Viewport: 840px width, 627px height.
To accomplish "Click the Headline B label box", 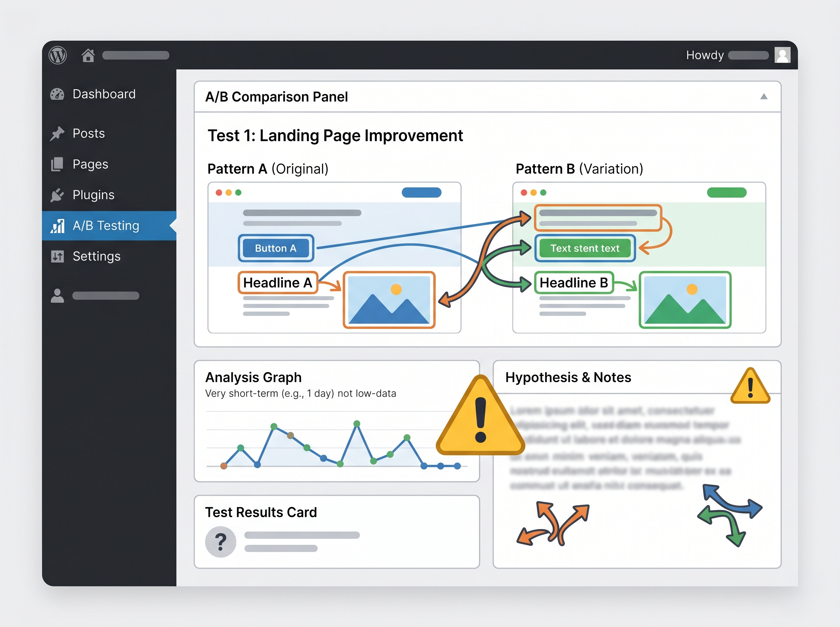I will [574, 283].
